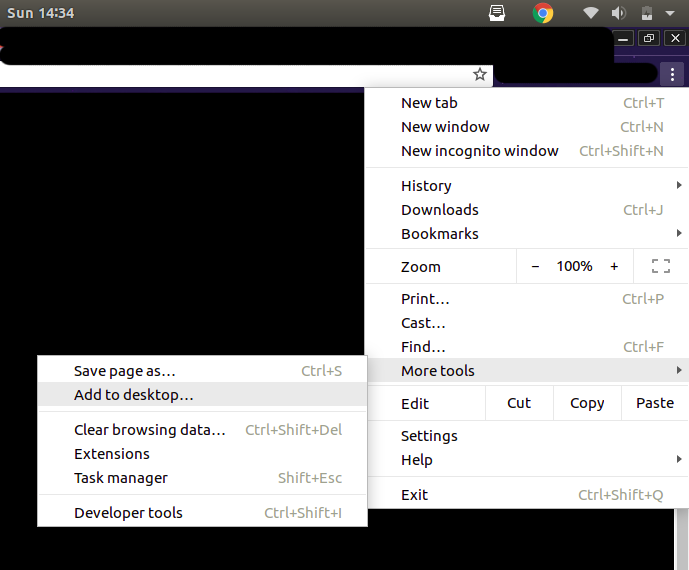Select New window menu item

(528, 127)
